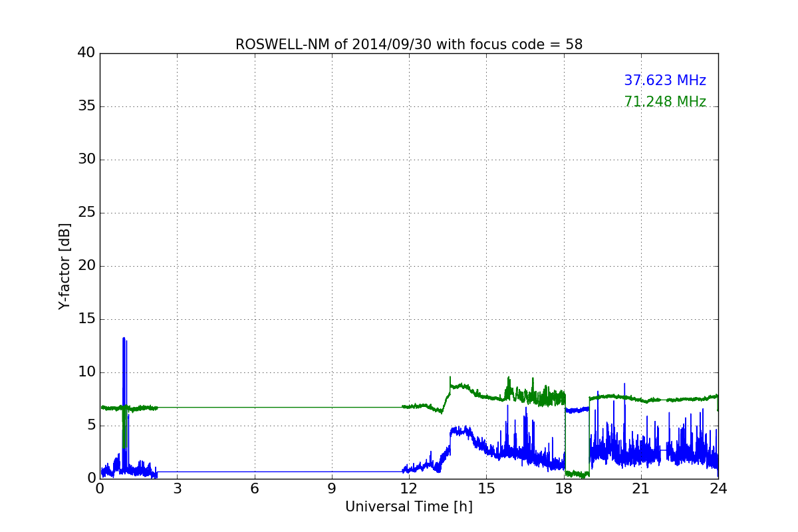Click the plot title 'ROSWELL-NM of 2014/09/30'
Image resolution: width=798 pixels, height=532 pixels.
click(x=409, y=45)
